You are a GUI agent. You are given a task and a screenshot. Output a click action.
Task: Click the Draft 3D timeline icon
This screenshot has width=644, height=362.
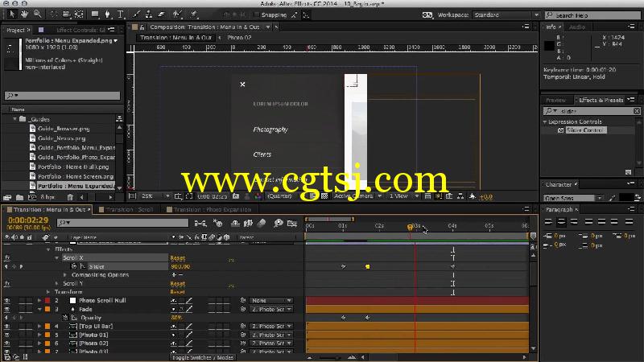pos(218,224)
